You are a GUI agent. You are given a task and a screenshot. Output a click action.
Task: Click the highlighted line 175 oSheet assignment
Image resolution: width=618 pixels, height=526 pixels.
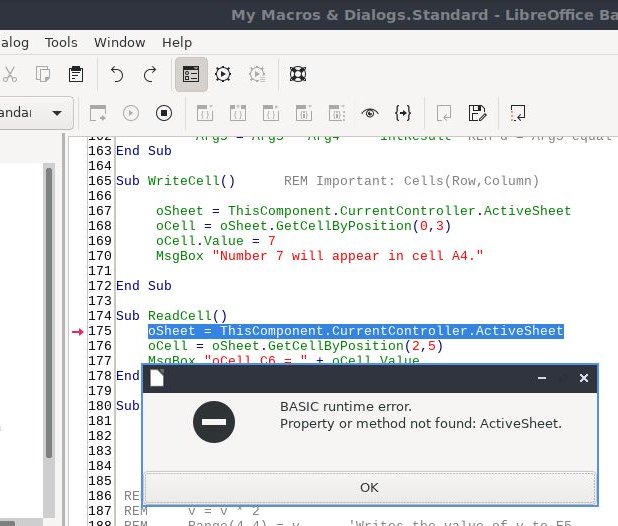click(x=356, y=331)
